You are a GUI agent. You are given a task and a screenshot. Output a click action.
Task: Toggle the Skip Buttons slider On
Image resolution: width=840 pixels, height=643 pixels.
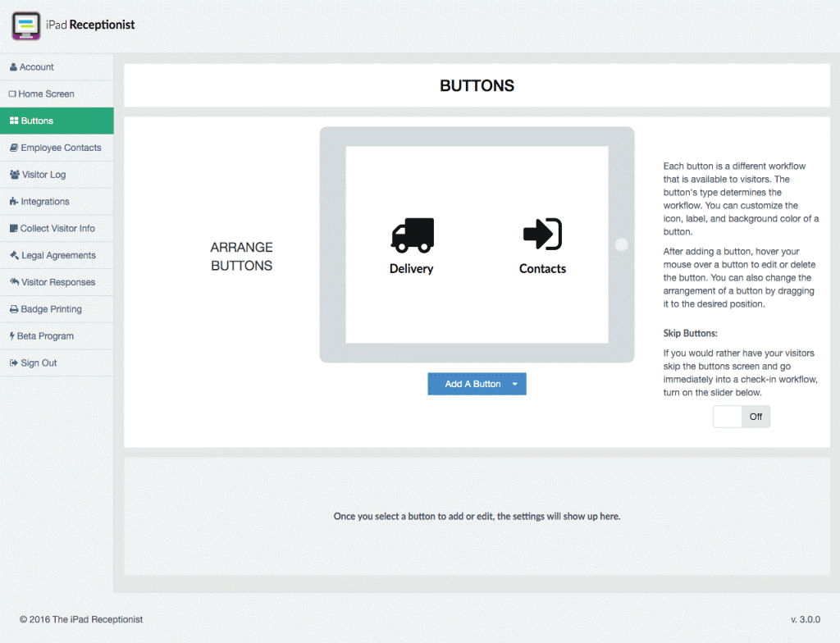tap(742, 417)
